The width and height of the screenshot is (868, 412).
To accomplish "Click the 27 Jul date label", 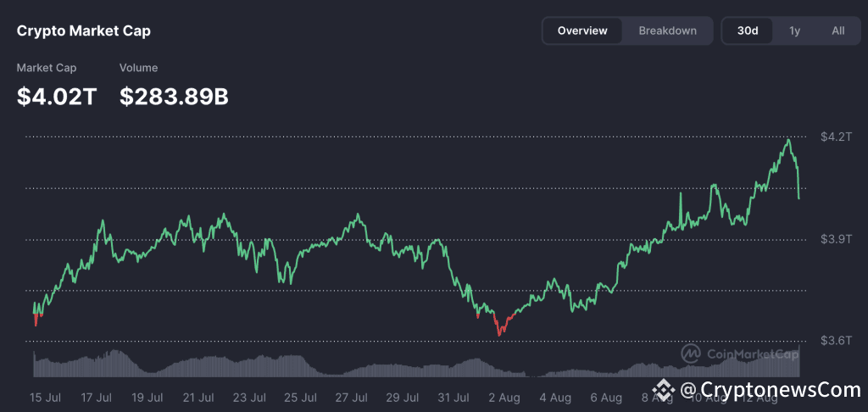I will [x=351, y=398].
